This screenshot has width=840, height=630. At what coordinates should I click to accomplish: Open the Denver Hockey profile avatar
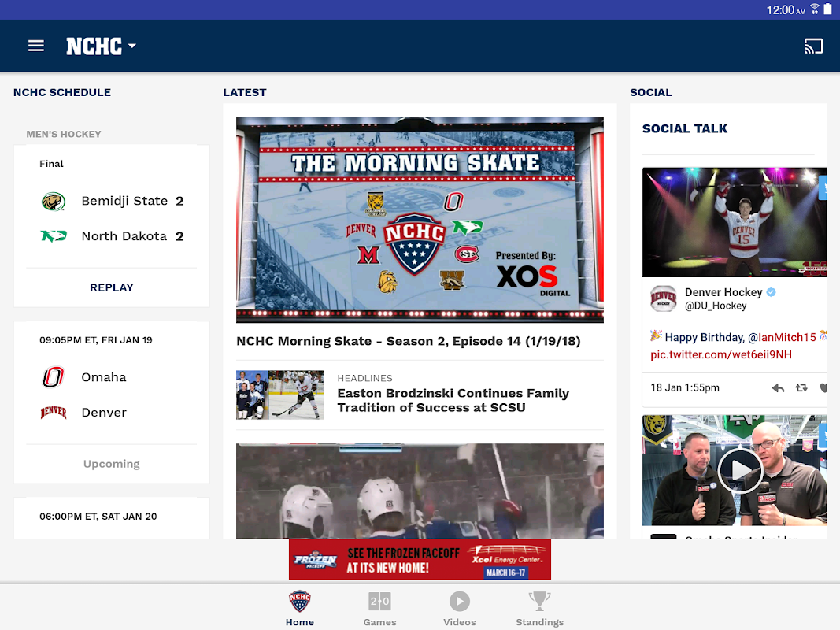tap(663, 298)
